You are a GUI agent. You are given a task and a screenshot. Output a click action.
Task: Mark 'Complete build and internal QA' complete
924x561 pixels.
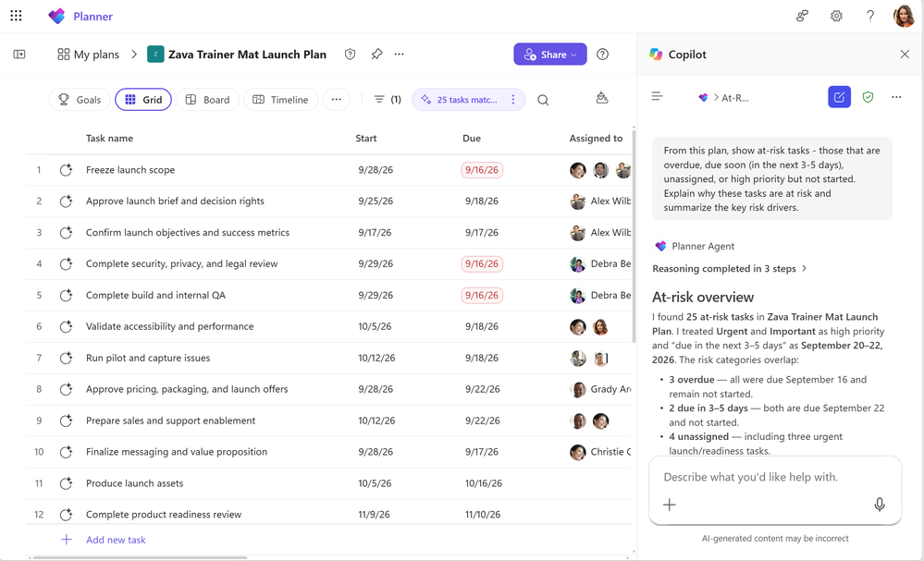(66, 296)
